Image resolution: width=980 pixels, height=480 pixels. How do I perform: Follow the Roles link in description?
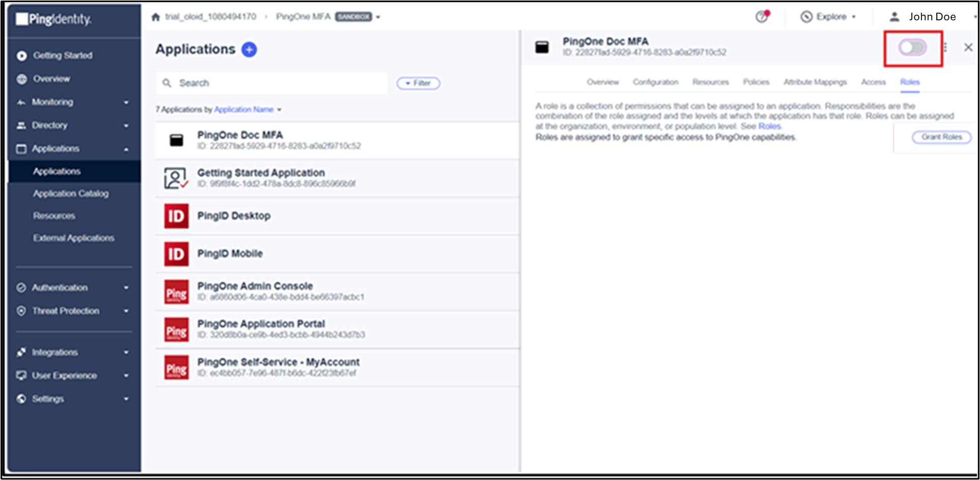point(770,126)
